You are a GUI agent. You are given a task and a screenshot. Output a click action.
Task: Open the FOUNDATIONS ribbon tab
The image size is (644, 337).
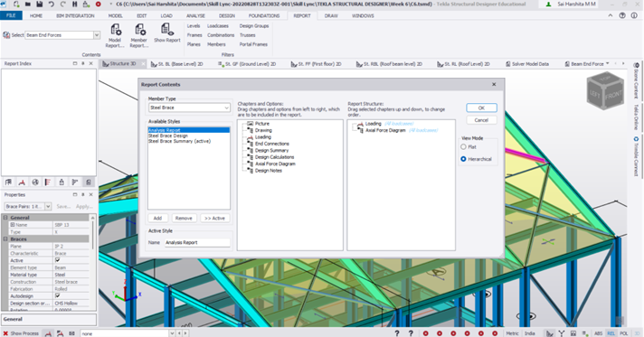(x=264, y=15)
